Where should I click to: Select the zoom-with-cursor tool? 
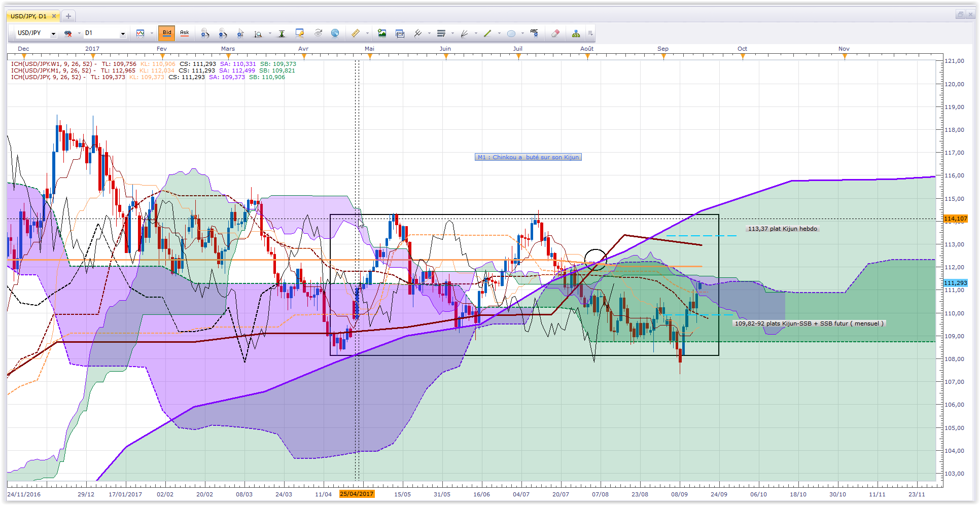click(240, 33)
